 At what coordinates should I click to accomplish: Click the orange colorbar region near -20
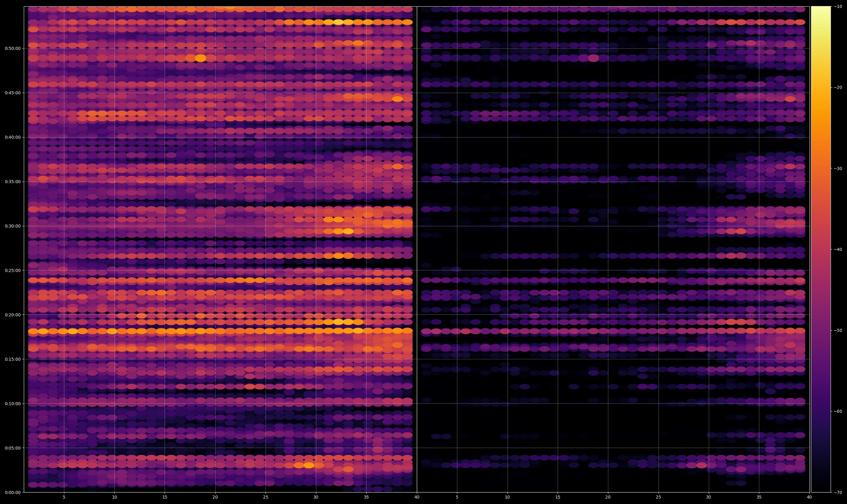pyautogui.click(x=821, y=88)
